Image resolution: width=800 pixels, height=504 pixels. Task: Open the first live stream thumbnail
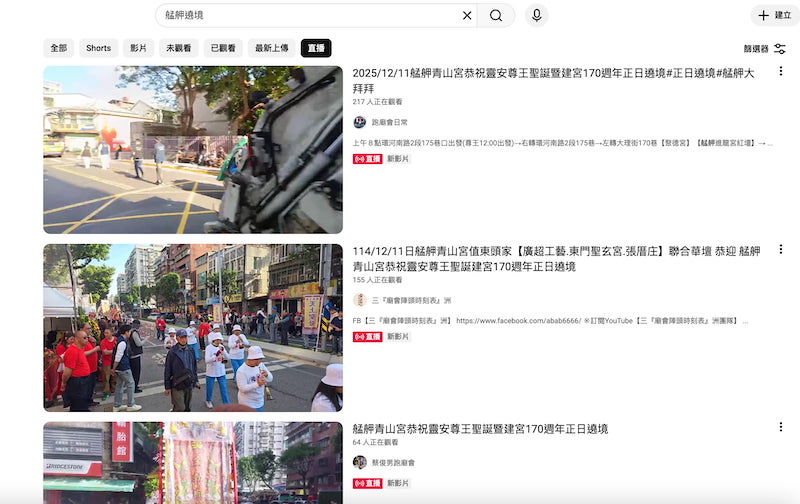193,150
